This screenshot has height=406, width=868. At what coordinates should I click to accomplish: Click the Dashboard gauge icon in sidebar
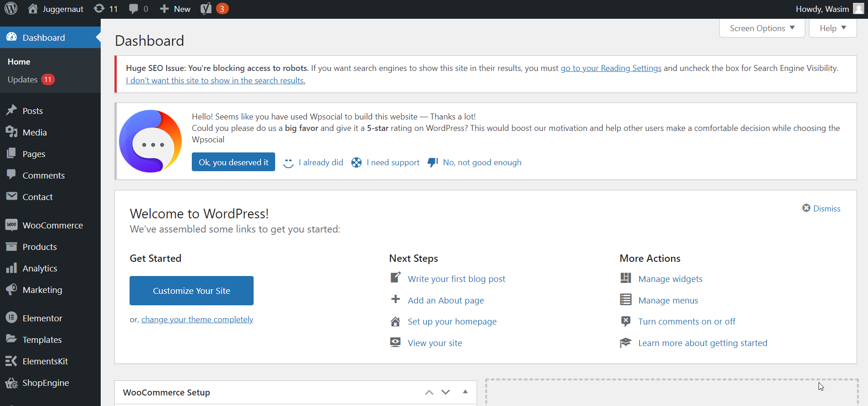pos(11,37)
